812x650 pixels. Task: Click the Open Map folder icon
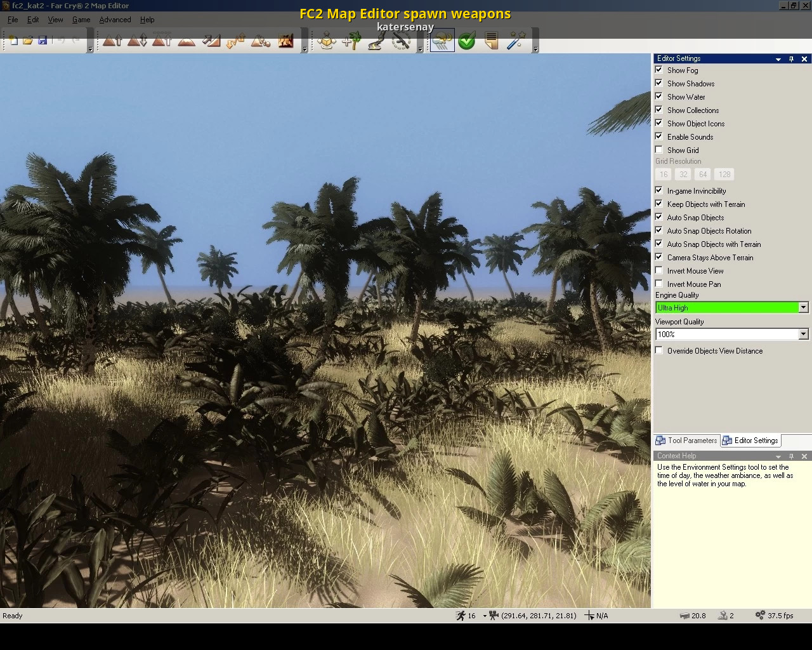pyautogui.click(x=28, y=41)
